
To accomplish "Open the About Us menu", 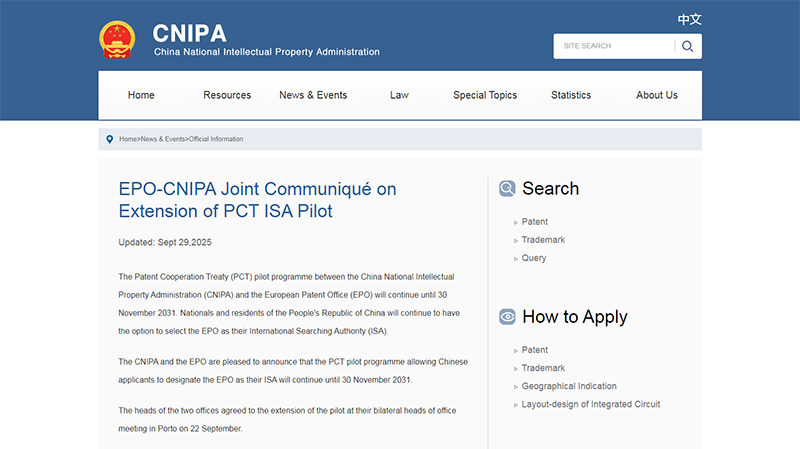I will click(657, 95).
